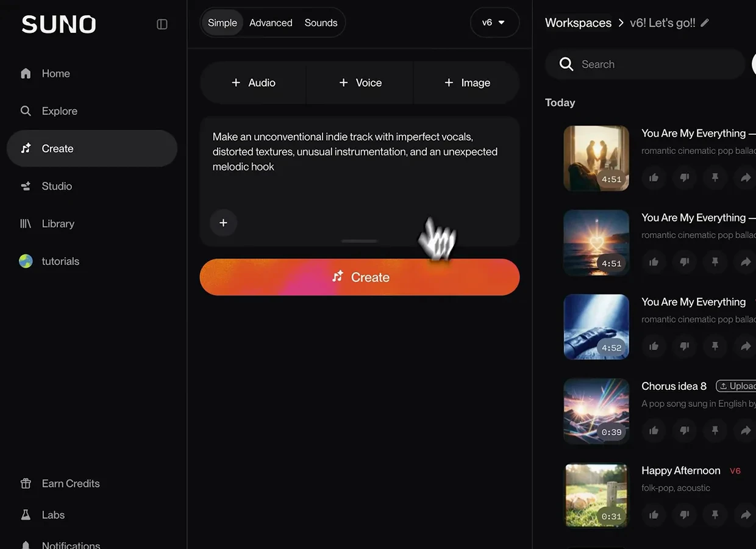Viewport: 756px width, 549px height.
Task: Add a Voice input
Action: click(360, 83)
